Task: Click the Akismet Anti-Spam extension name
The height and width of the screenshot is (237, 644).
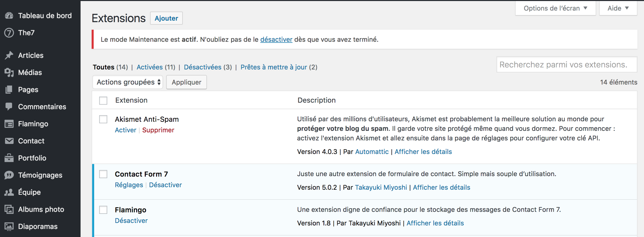Action: click(147, 119)
